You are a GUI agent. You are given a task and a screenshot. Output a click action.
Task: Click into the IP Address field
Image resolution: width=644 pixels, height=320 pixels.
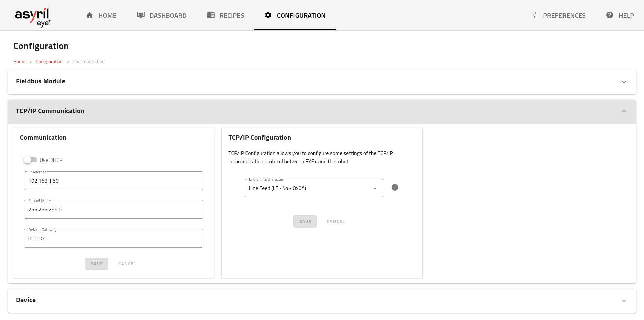(113, 181)
